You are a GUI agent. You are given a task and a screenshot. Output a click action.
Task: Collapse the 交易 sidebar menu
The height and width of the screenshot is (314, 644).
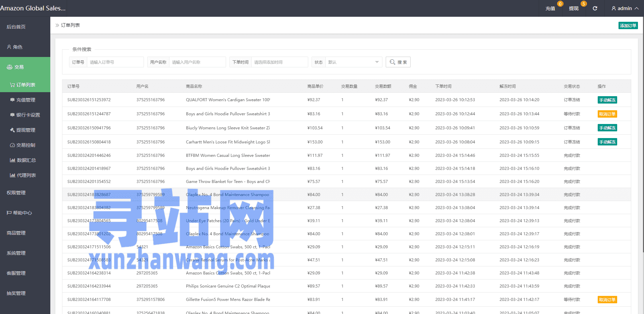(25, 67)
